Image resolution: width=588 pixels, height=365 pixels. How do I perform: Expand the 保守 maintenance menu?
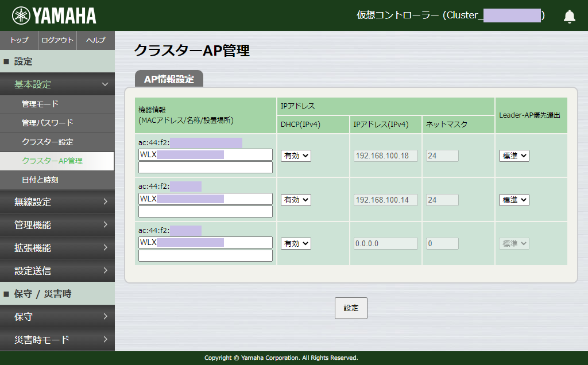pos(57,316)
